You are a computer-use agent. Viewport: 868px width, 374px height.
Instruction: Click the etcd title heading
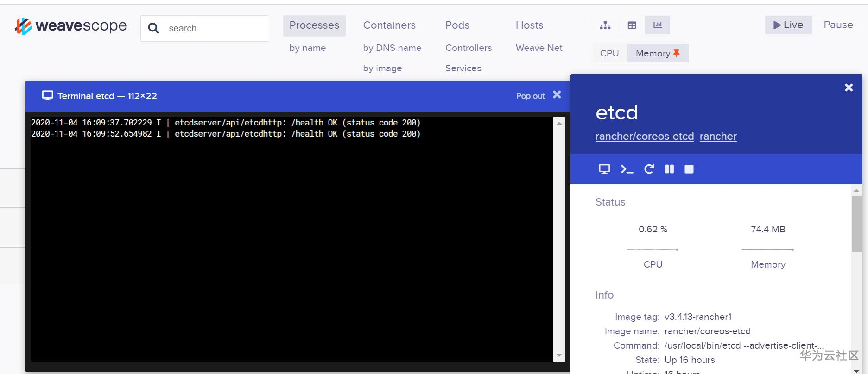coord(616,112)
